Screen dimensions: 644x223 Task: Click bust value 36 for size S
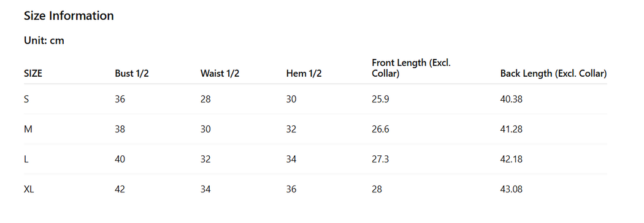pyautogui.click(x=120, y=99)
